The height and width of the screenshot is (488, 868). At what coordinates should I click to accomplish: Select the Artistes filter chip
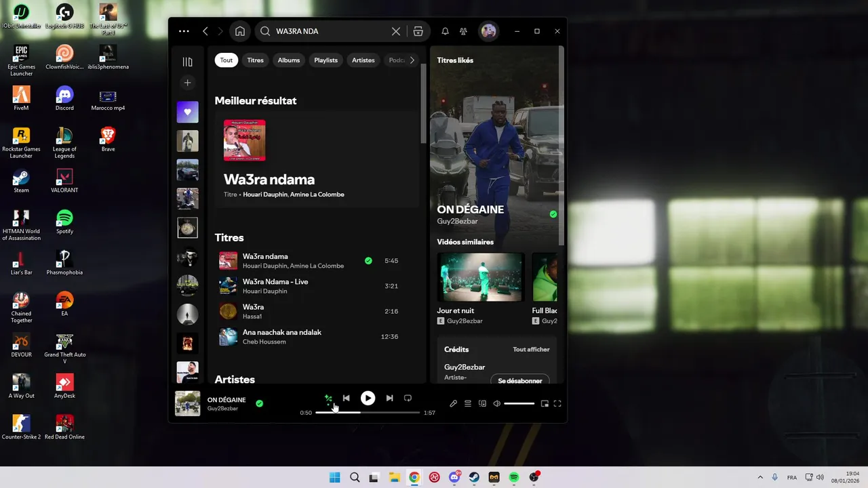[363, 60]
